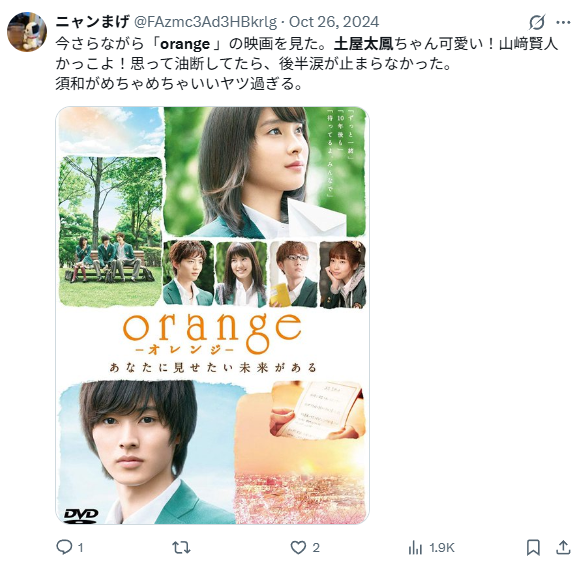Open the @FAzmc3Ad3HBkrlg handle link
The width and height of the screenshot is (574, 566).
click(x=205, y=22)
